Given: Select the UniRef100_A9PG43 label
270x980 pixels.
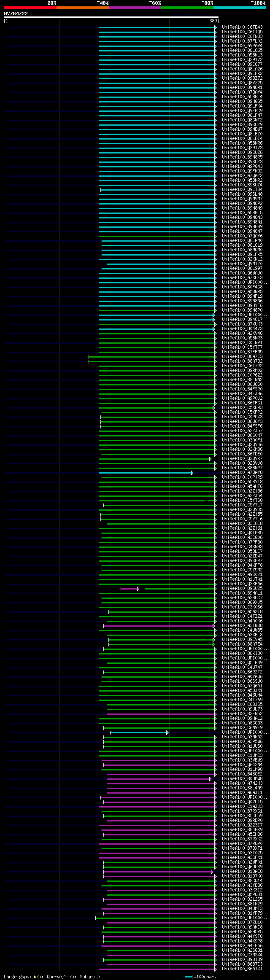Looking at the screenshot, I should tap(242, 167).
